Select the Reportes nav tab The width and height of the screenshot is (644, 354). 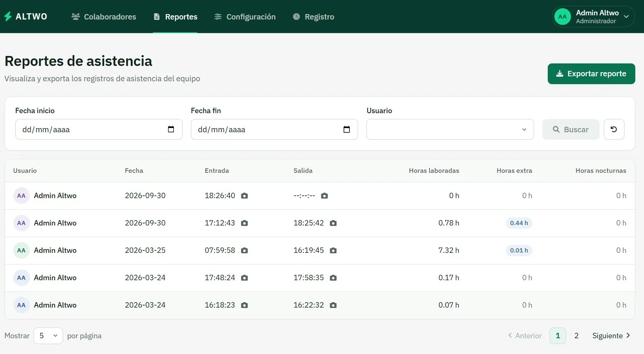[x=175, y=17]
